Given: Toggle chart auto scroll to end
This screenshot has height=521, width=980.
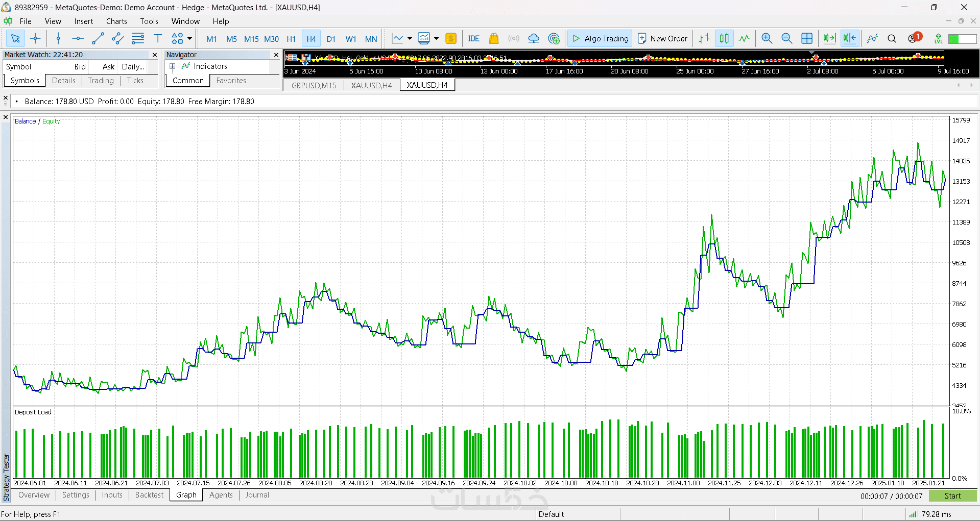Looking at the screenshot, I should tap(829, 38).
